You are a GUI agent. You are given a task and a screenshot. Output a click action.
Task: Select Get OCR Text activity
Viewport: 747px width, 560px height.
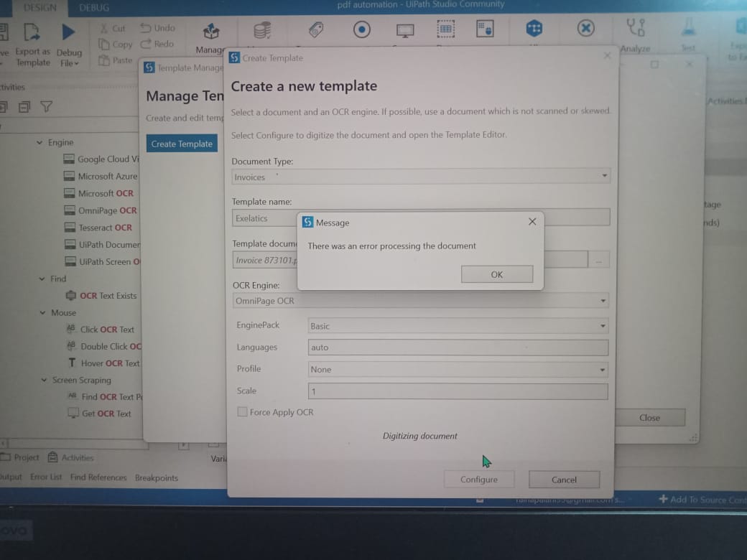(x=100, y=414)
